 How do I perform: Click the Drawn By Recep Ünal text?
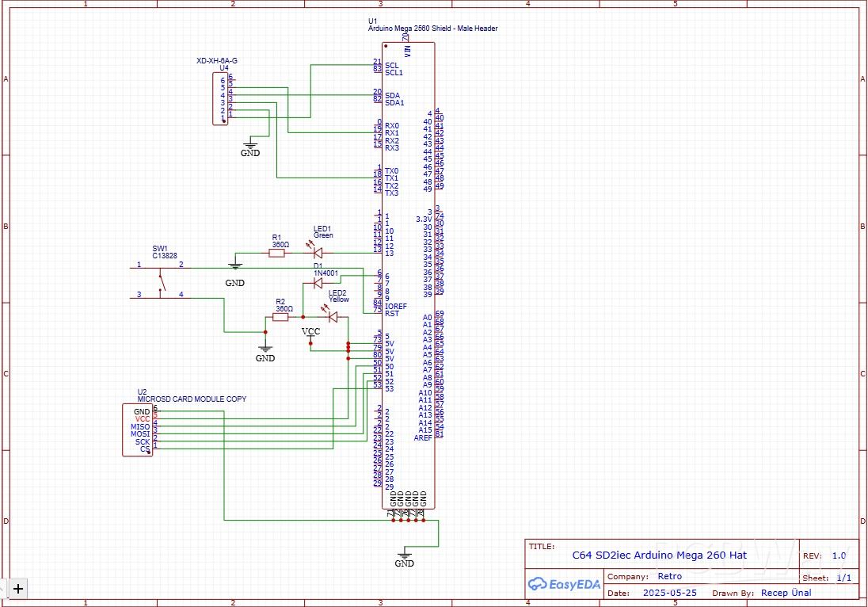pos(784,593)
